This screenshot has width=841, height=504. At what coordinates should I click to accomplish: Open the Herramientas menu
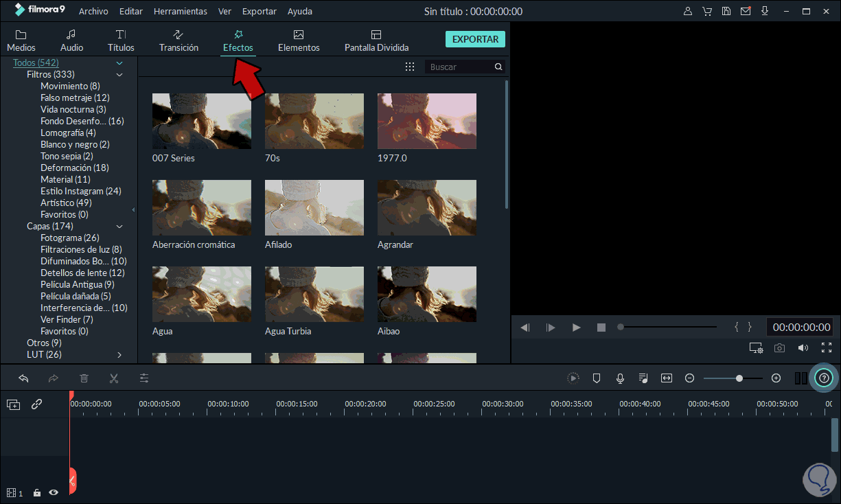tap(180, 11)
